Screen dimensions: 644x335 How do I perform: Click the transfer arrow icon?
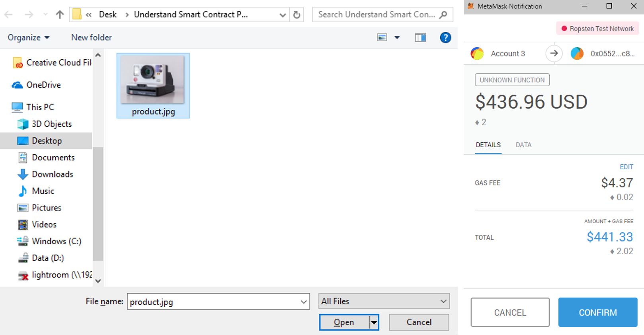tap(554, 53)
